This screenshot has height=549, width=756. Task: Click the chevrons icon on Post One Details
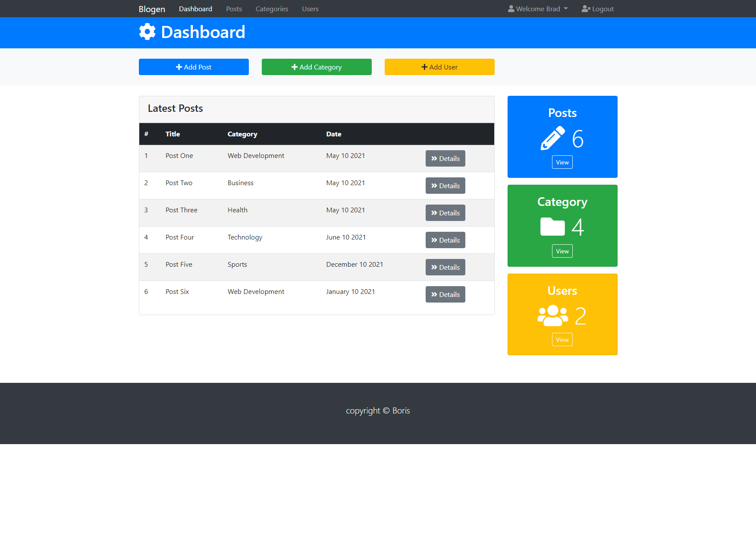(x=434, y=158)
